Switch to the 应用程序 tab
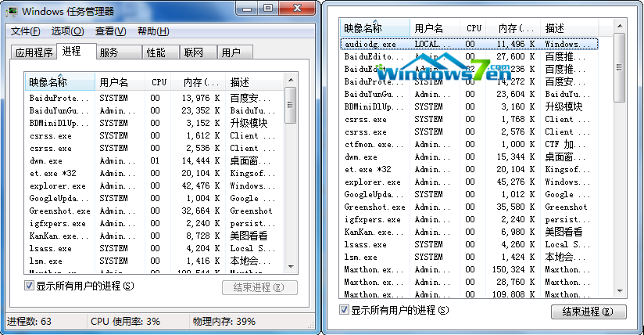 click(34, 52)
